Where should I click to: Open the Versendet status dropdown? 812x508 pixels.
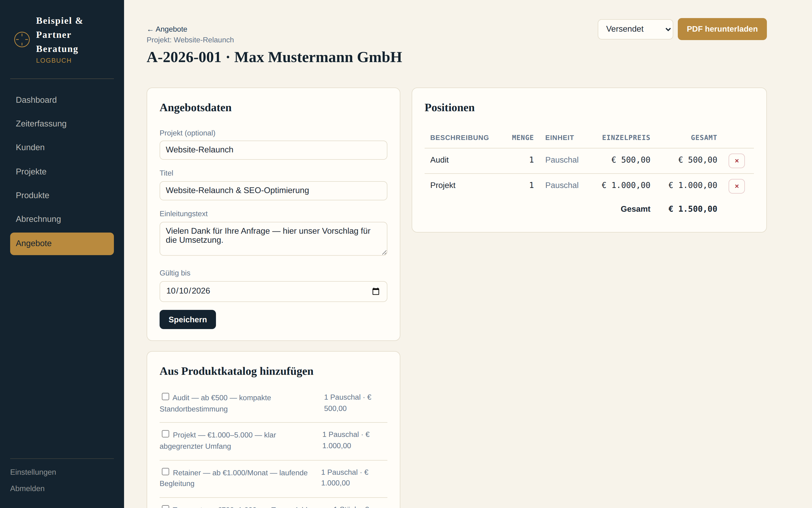click(635, 29)
